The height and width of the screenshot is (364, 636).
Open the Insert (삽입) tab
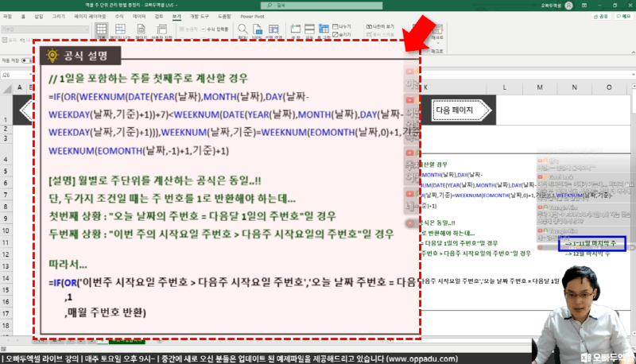click(38, 17)
